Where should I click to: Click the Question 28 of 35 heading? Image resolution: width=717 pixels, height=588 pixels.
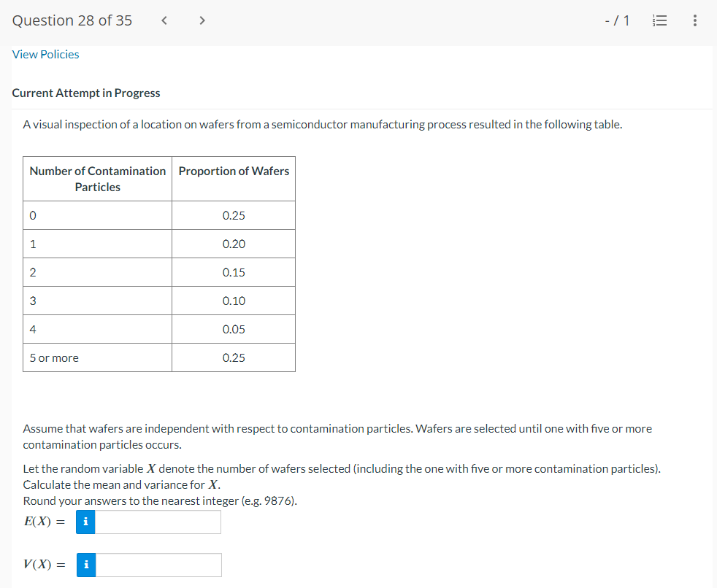tap(72, 20)
